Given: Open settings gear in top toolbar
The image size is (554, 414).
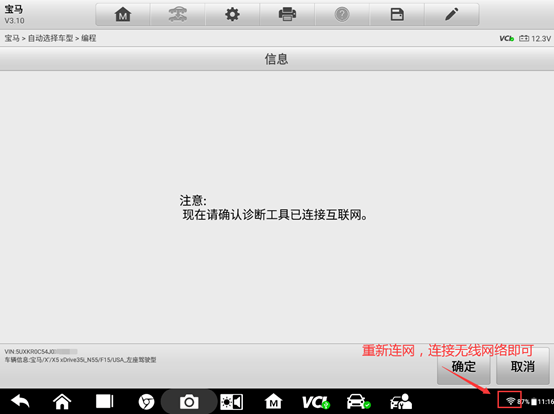Looking at the screenshot, I should (232, 14).
